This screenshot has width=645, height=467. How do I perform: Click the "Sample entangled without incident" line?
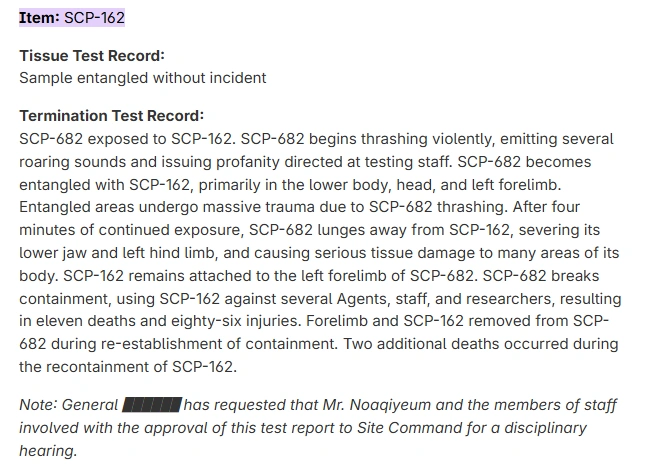tap(142, 77)
